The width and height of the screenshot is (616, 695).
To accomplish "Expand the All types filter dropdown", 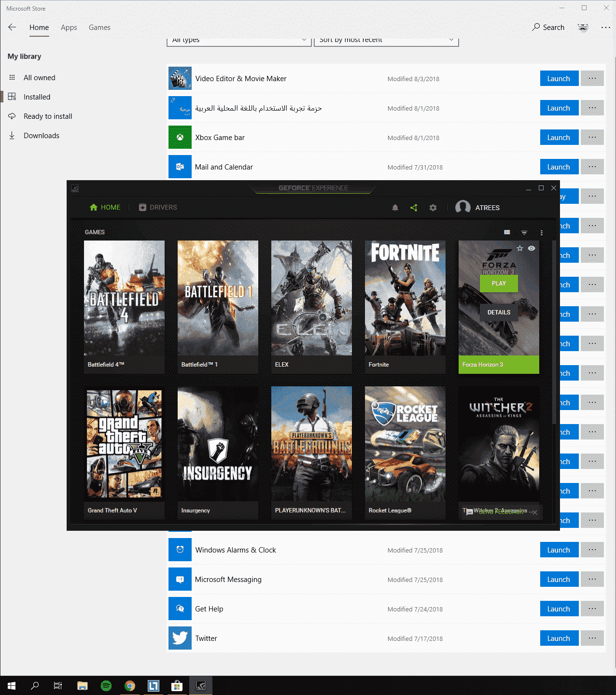I will 239,42.
